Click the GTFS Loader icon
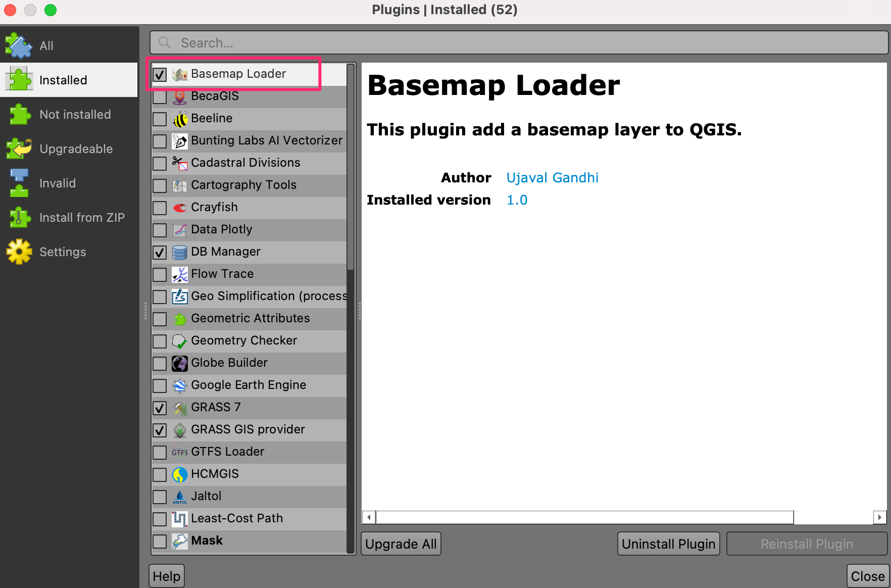This screenshot has height=588, width=891. pyautogui.click(x=180, y=452)
